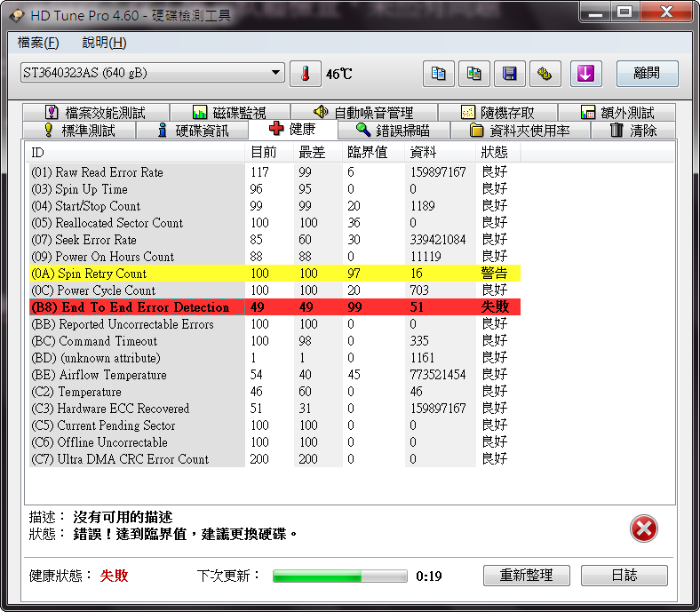Image resolution: width=700 pixels, height=612 pixels.
Task: Click the red error status icon
Action: [643, 529]
